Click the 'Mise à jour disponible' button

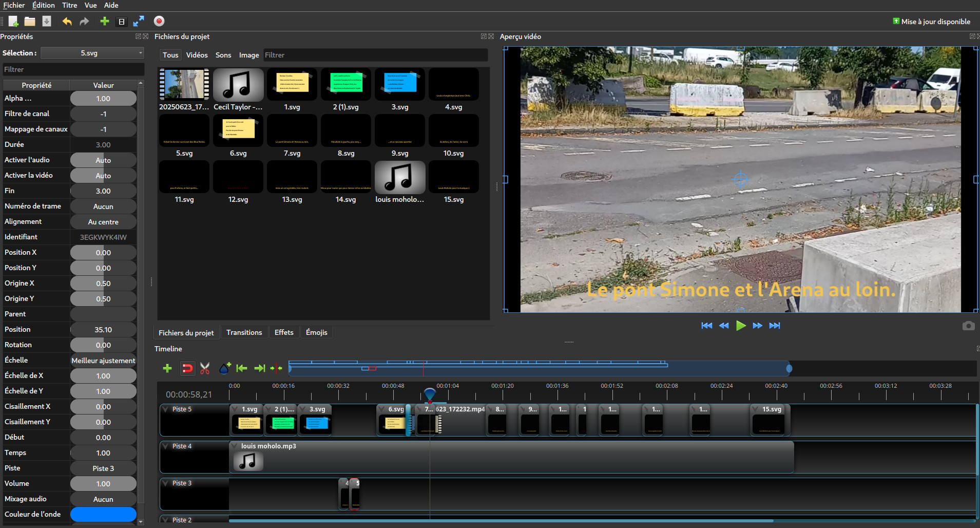pos(931,22)
